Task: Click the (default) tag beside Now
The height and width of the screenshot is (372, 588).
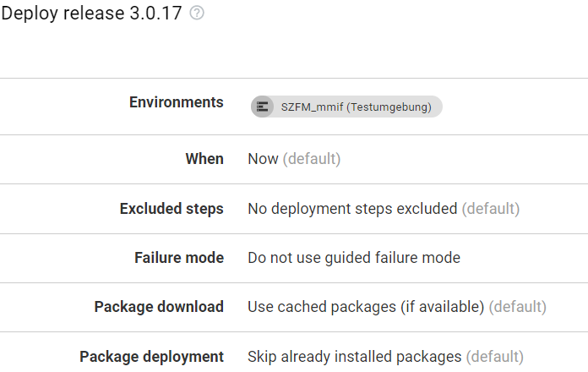Action: tap(312, 159)
